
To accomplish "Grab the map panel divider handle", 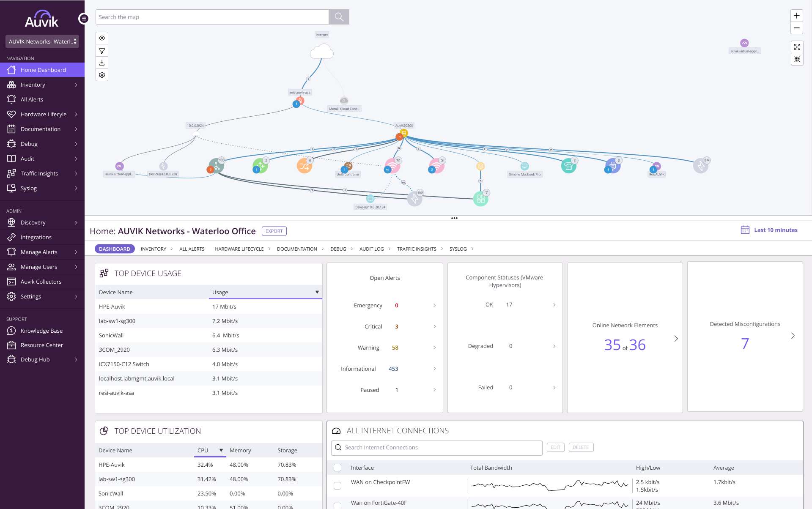I will (454, 218).
